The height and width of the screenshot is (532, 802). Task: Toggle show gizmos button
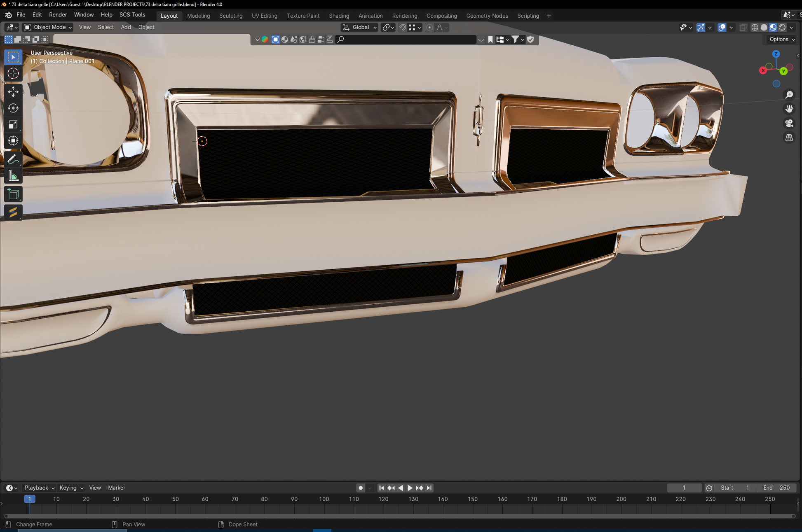point(701,28)
